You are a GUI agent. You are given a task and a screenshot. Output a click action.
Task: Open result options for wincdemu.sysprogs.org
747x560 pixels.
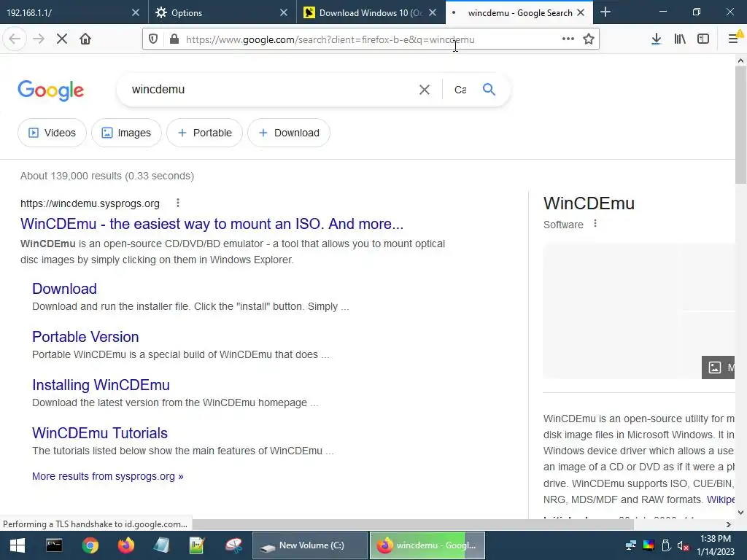pyautogui.click(x=178, y=203)
